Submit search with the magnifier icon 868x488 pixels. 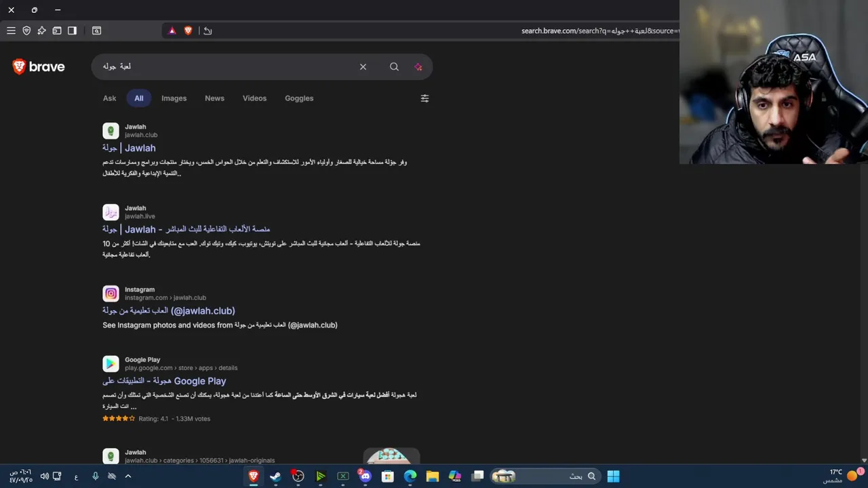tap(394, 66)
